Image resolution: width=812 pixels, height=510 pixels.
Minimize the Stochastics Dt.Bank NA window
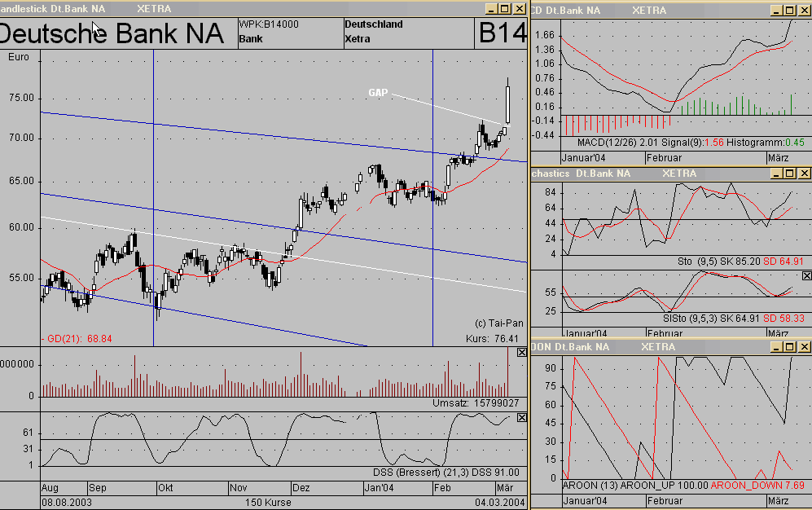coord(775,174)
